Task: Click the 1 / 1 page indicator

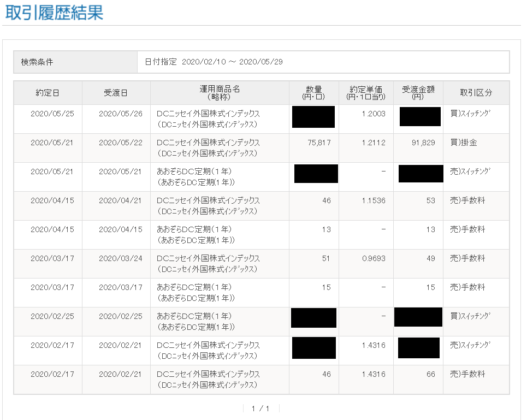Action: pyautogui.click(x=260, y=409)
